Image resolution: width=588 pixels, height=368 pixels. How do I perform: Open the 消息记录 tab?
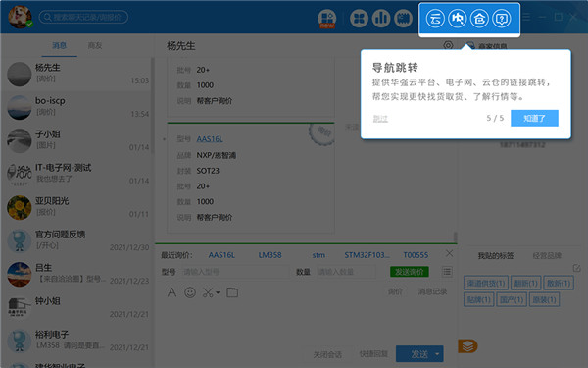coord(432,291)
